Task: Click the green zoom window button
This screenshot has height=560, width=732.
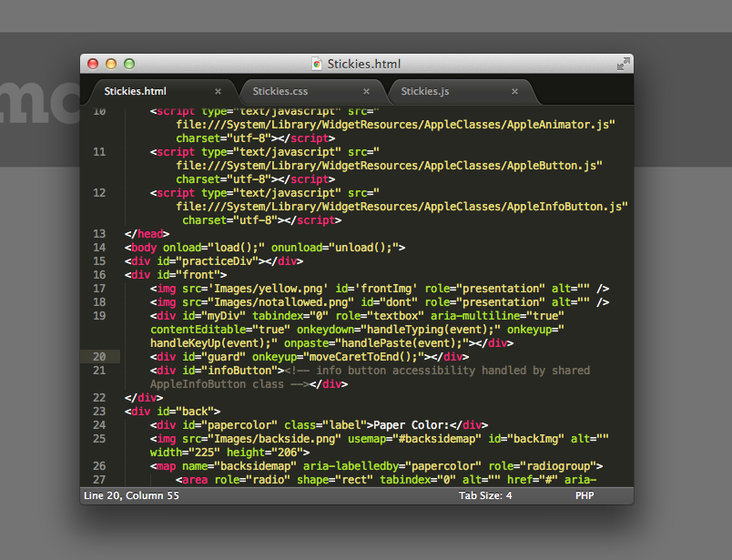Action: click(129, 64)
